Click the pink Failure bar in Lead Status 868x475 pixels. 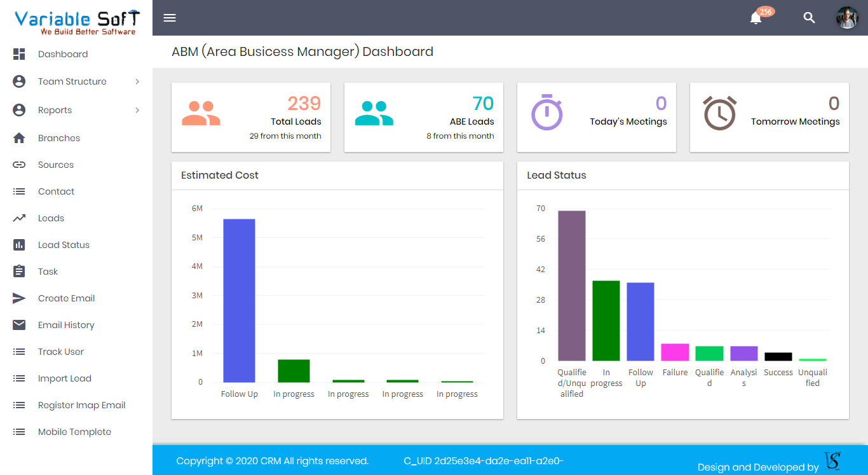(x=675, y=352)
